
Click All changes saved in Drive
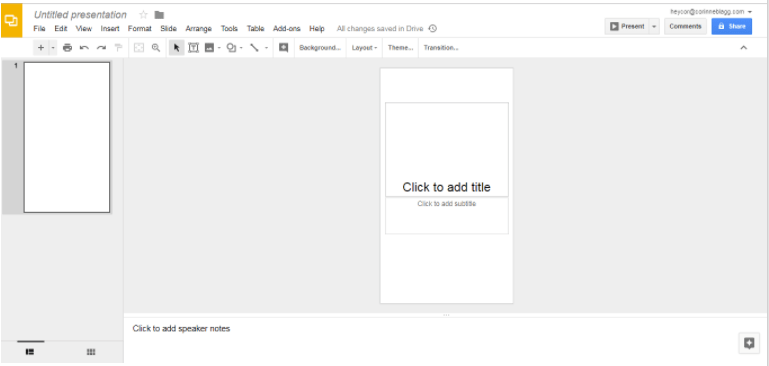pos(380,29)
